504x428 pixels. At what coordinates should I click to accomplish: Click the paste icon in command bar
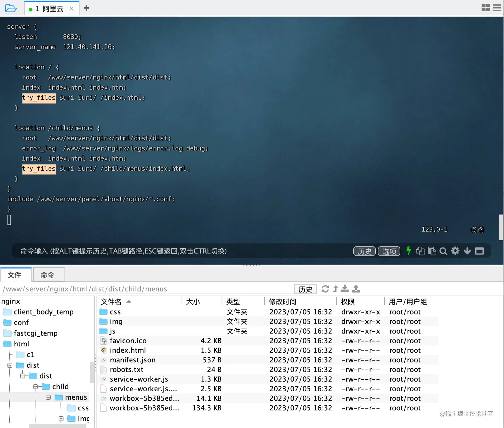432,251
